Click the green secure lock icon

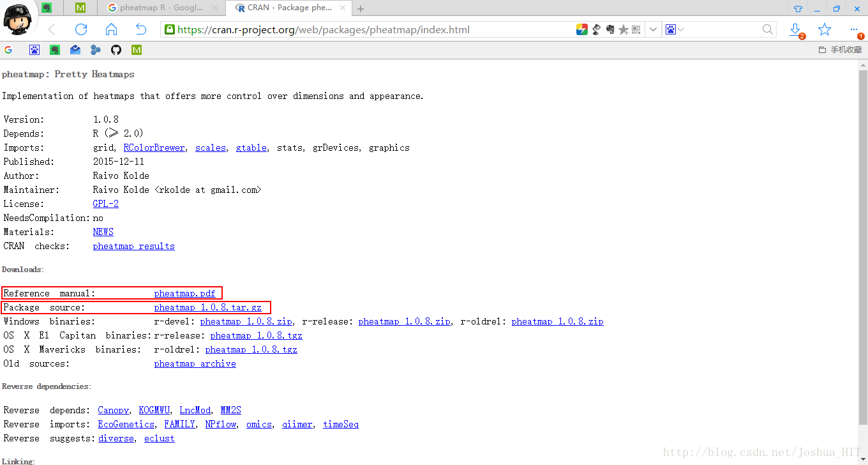tap(169, 29)
